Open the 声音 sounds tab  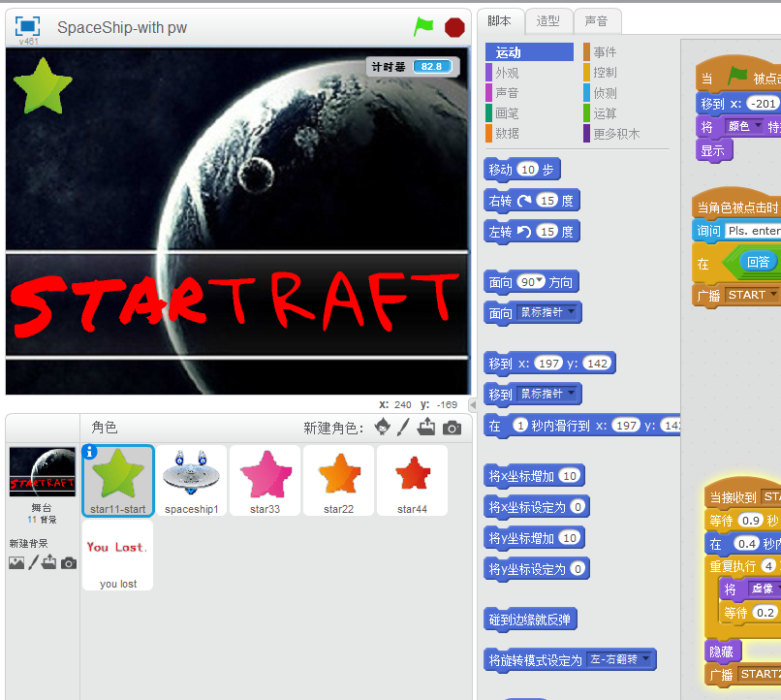click(596, 21)
